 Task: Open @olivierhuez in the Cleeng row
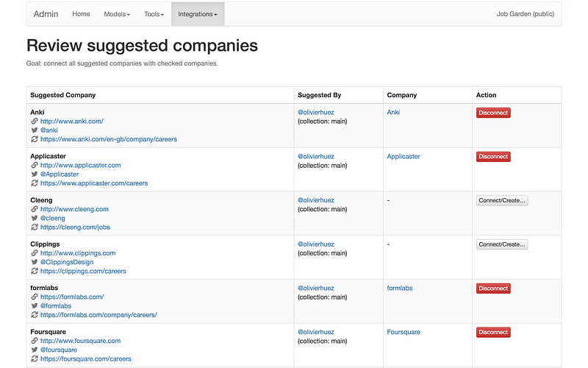pyautogui.click(x=316, y=199)
